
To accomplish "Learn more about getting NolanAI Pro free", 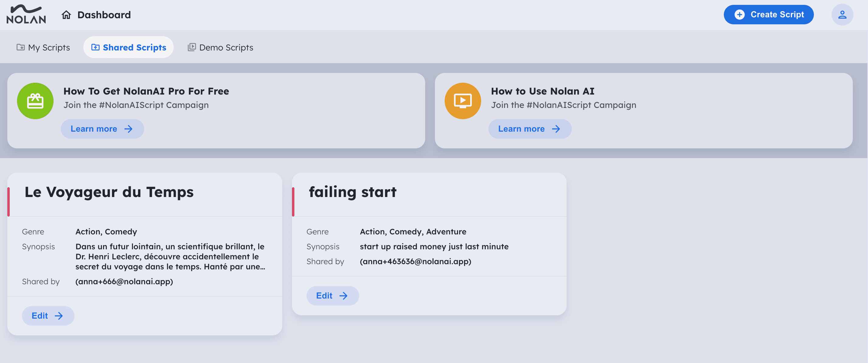I will tap(102, 129).
